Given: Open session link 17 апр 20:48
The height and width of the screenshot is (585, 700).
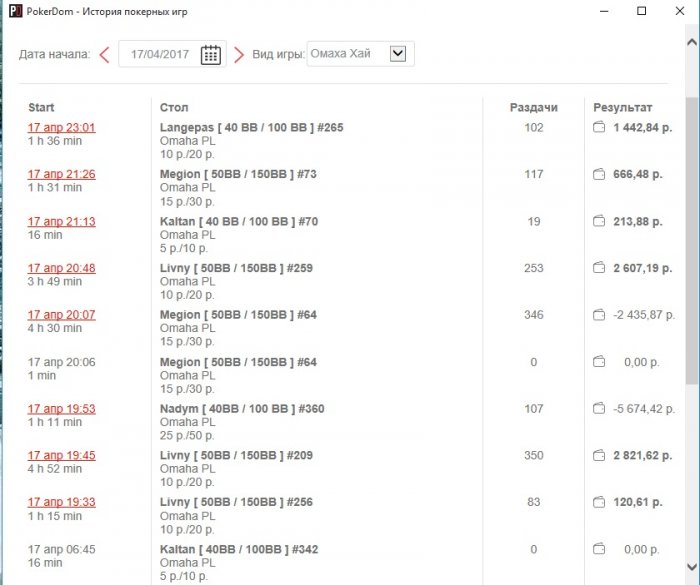Looking at the screenshot, I should coord(62,269).
